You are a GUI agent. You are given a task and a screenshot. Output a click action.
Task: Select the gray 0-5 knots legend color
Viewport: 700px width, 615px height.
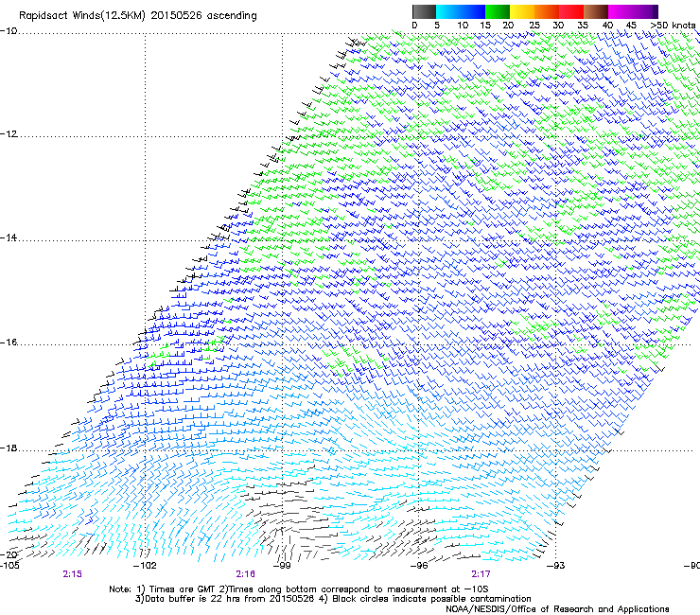coord(424,11)
